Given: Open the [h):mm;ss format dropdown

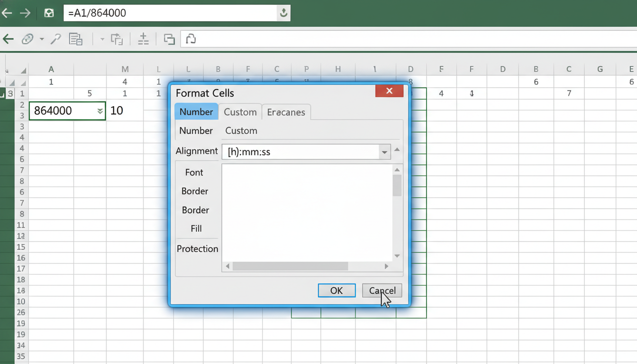Looking at the screenshot, I should (x=384, y=152).
